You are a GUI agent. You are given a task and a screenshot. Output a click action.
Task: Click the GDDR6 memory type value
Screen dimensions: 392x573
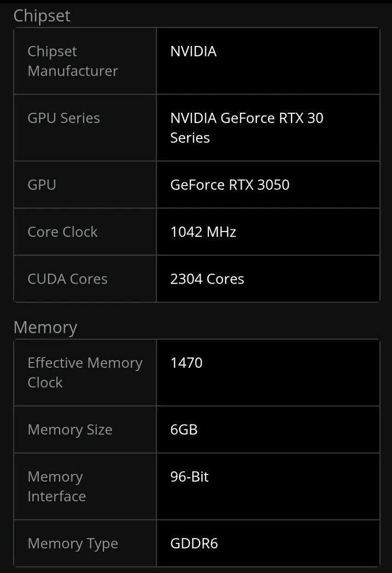pyautogui.click(x=194, y=544)
